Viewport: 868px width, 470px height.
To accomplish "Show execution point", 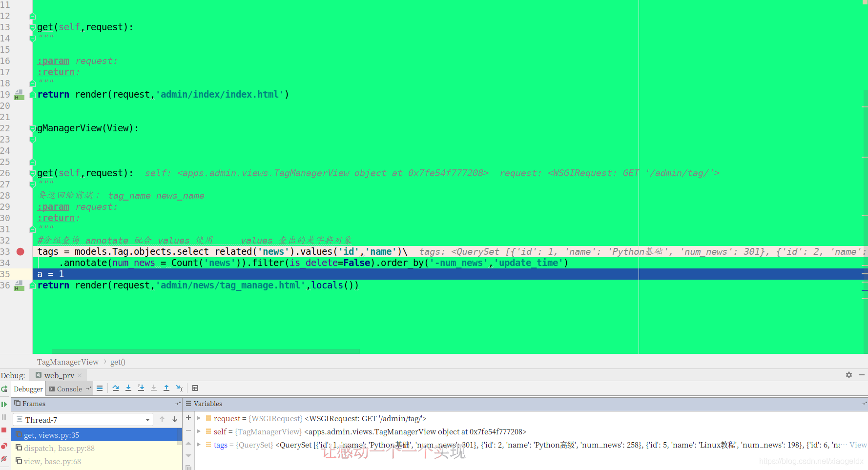I will tap(100, 388).
